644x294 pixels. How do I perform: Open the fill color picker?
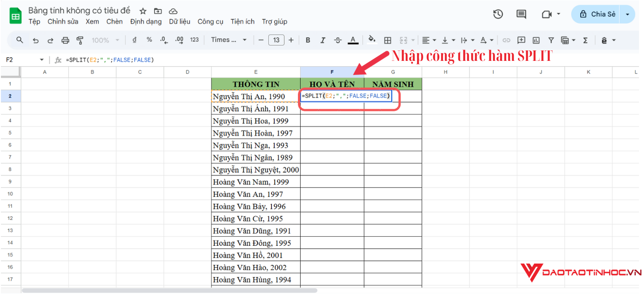(x=372, y=40)
